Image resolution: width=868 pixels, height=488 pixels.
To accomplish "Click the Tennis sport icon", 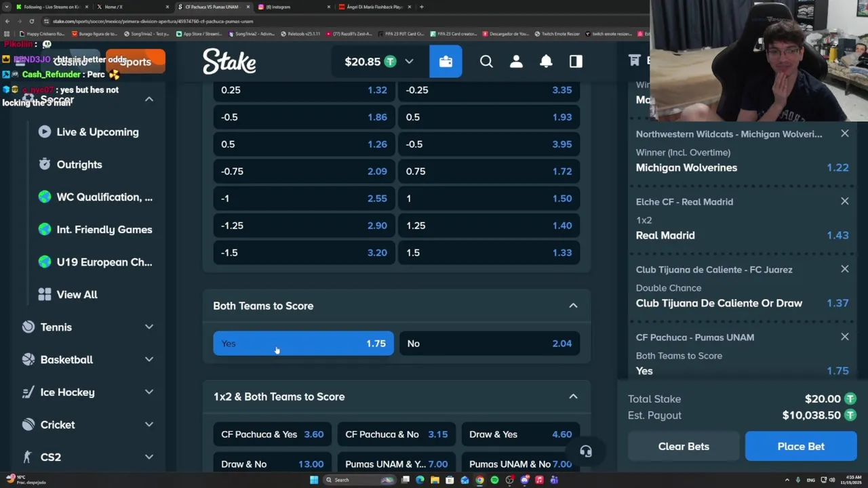I will pyautogui.click(x=28, y=327).
